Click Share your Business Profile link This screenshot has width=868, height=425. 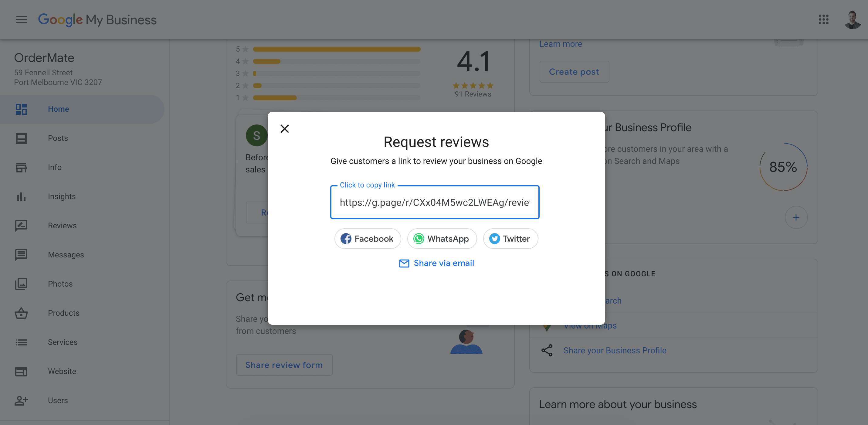[x=615, y=351]
